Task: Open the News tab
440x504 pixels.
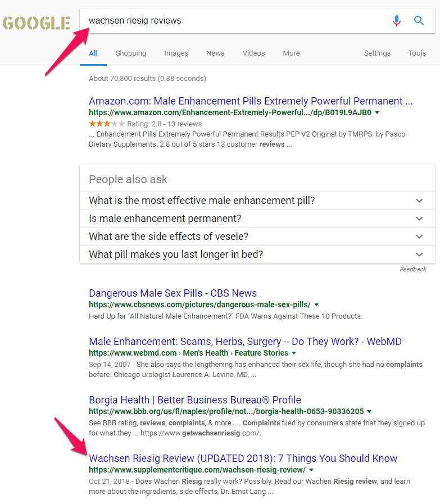Action: click(x=215, y=53)
